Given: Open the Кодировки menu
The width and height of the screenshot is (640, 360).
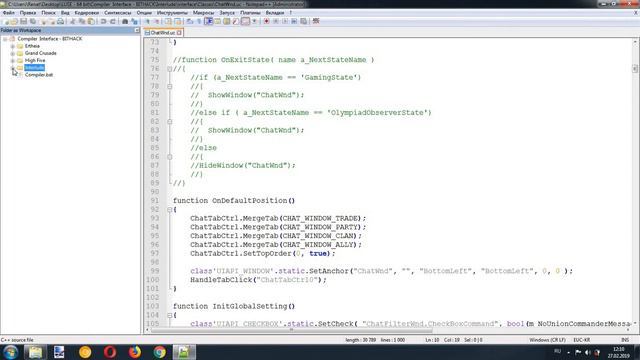Looking at the screenshot, I should [87, 13].
